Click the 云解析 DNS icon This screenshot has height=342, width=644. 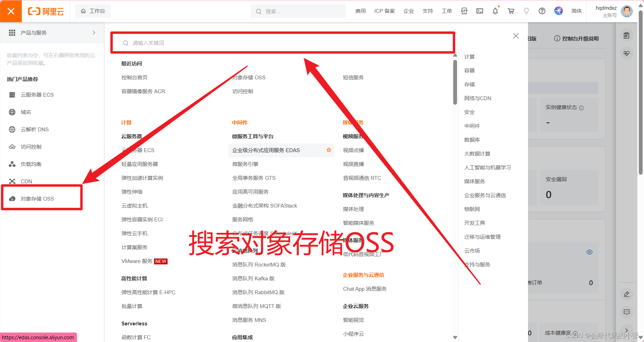(x=12, y=129)
